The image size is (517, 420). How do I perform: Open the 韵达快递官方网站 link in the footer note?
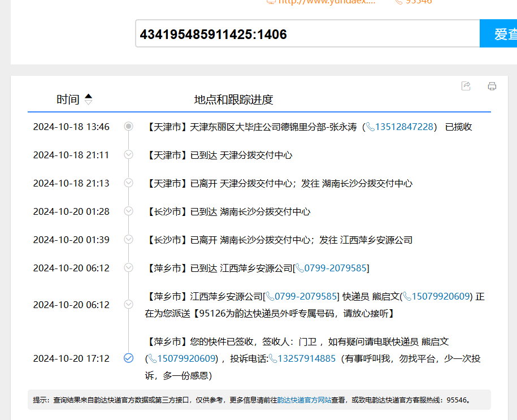(x=304, y=400)
